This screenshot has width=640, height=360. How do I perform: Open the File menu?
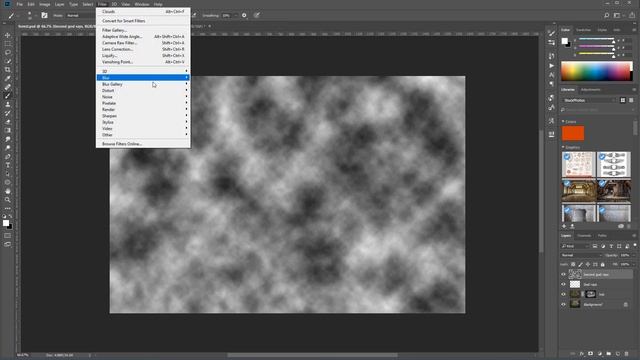click(x=20, y=4)
